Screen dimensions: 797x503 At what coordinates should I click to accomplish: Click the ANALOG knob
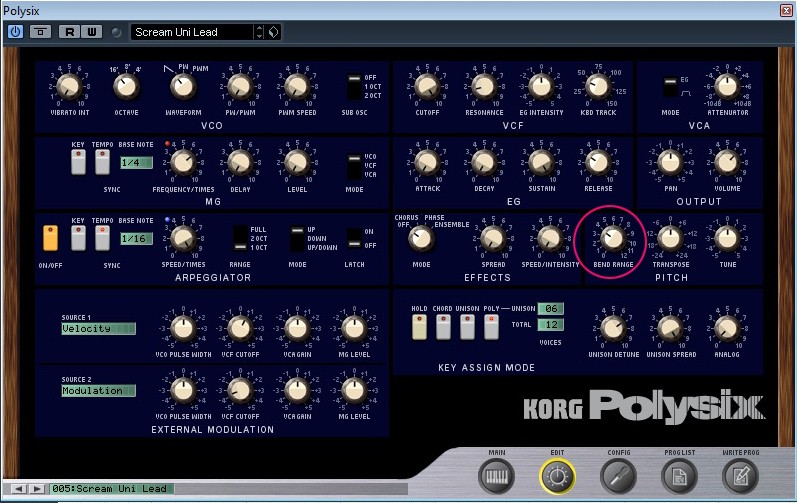pos(727,328)
